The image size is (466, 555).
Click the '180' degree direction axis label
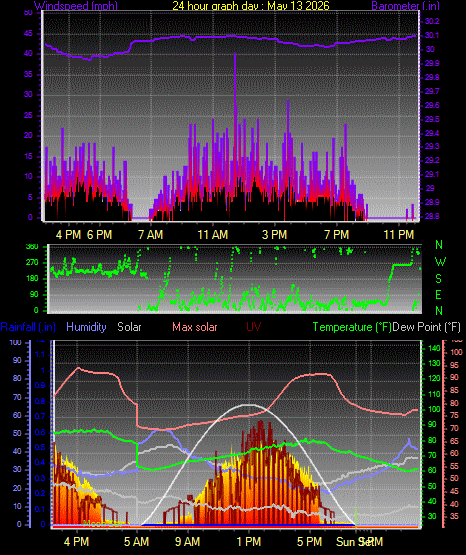32,279
